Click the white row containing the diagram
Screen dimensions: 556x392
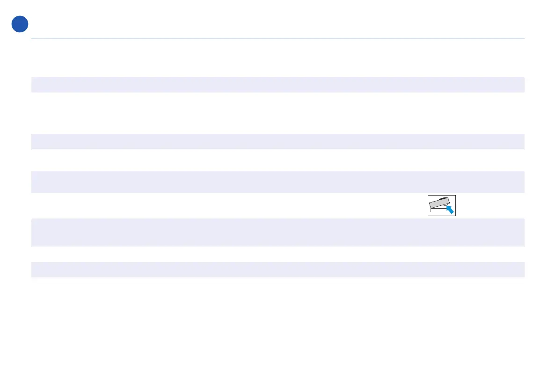(x=234, y=205)
